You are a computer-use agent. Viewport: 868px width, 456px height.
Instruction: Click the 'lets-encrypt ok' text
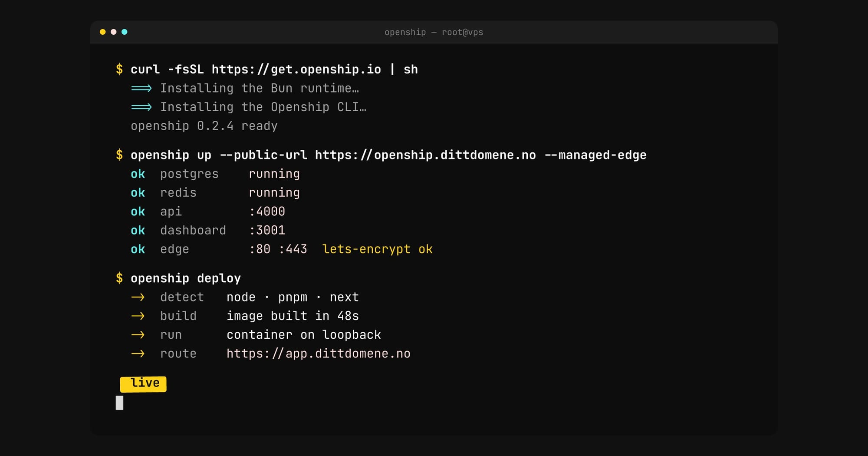pyautogui.click(x=378, y=249)
